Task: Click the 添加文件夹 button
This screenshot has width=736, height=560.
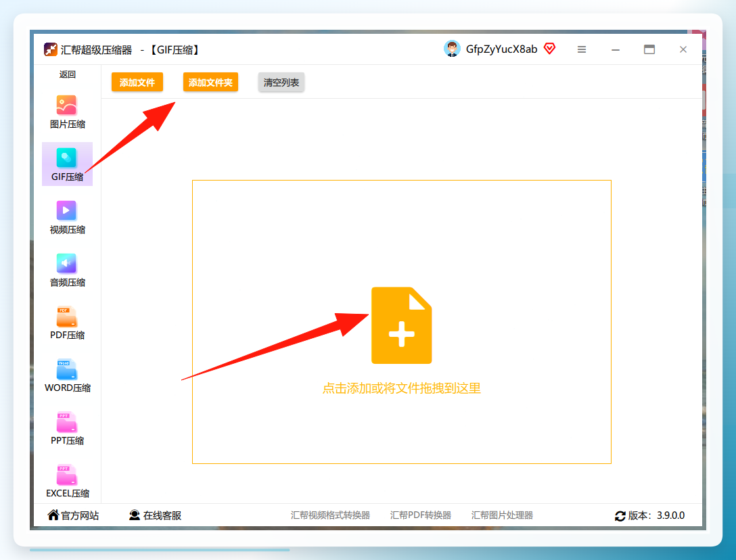Action: tap(210, 82)
